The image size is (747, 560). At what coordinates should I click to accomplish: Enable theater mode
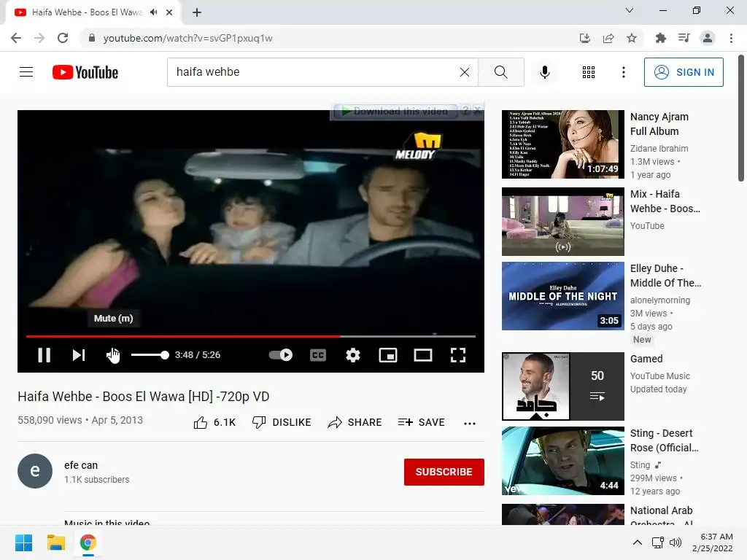pos(423,355)
